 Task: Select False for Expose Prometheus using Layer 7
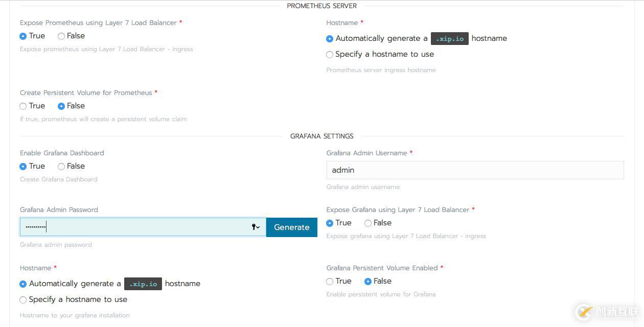click(x=61, y=36)
